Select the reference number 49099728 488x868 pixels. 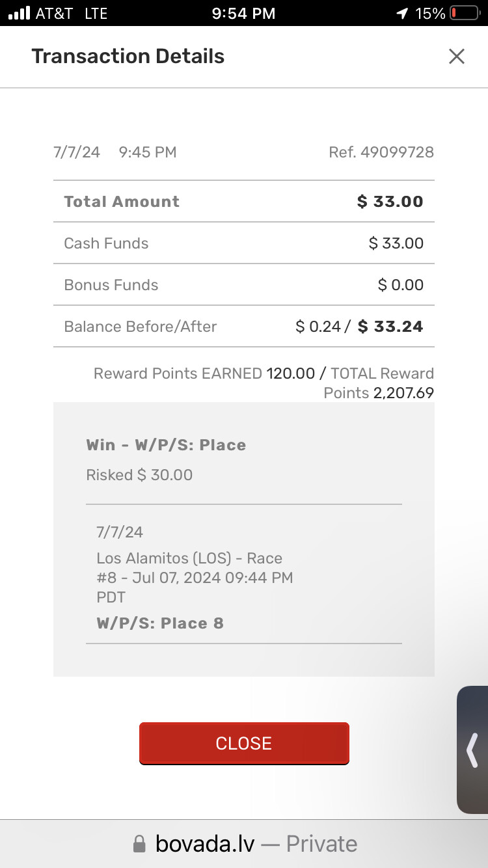(x=397, y=152)
